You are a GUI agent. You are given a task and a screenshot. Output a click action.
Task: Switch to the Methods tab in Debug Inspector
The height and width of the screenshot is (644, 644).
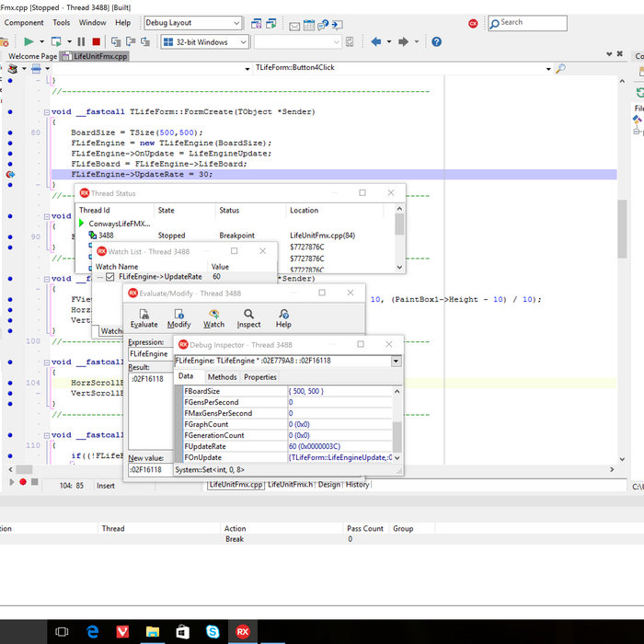tap(223, 377)
